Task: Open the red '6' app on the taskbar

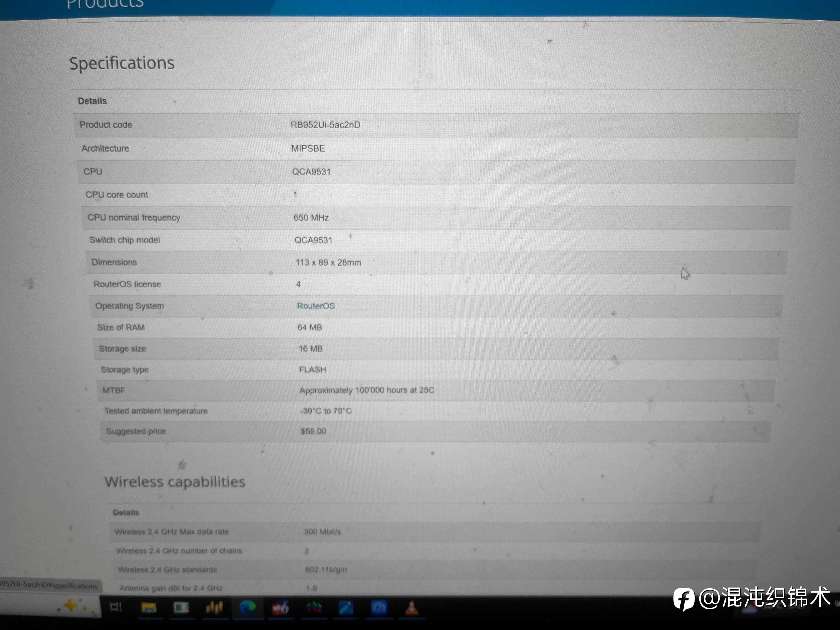Action: 280,608
